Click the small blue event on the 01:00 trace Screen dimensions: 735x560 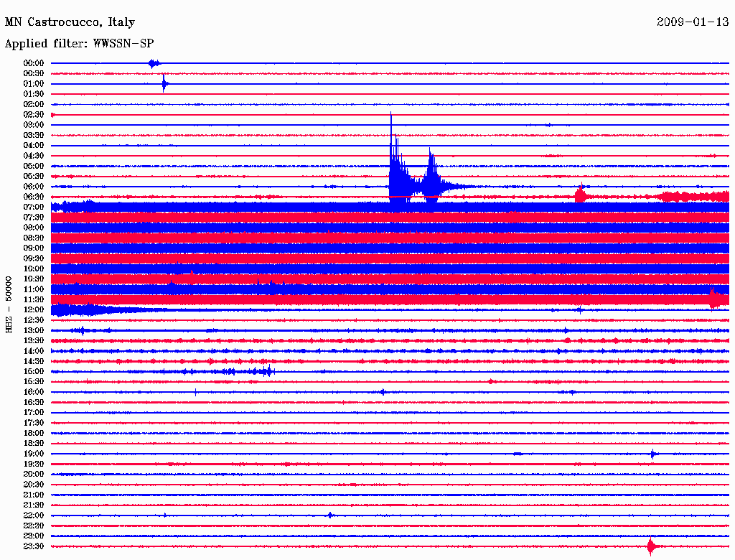pos(164,83)
